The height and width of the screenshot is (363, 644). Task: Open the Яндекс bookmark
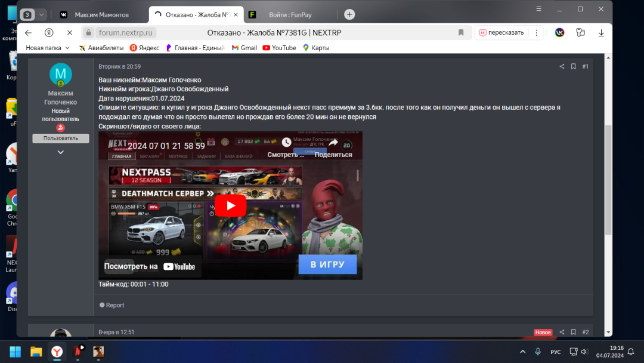[144, 48]
